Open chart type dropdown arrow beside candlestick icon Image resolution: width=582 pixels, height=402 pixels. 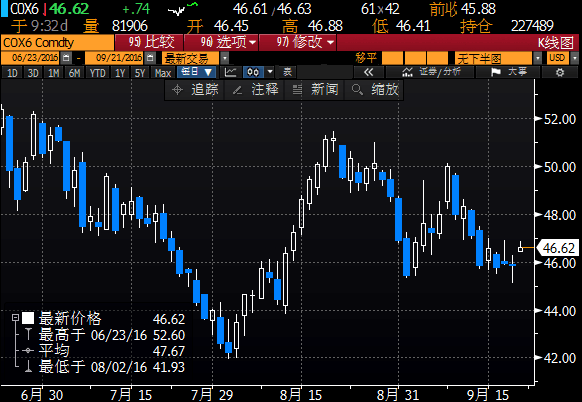pyautogui.click(x=270, y=72)
